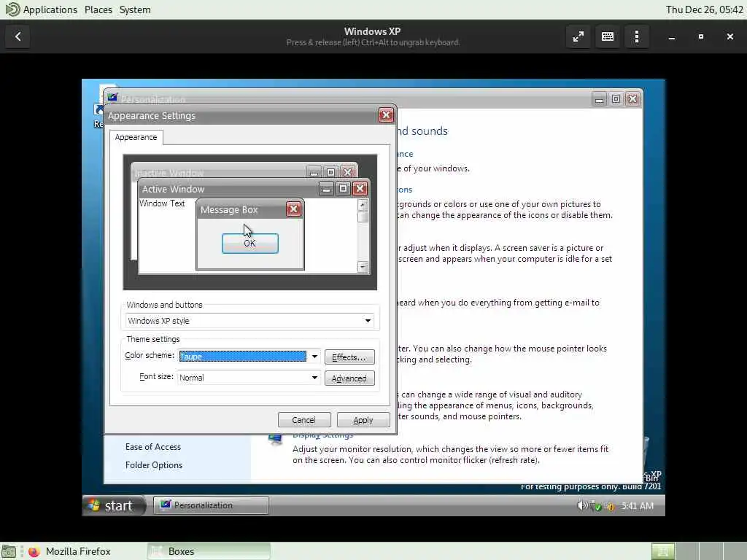The width and height of the screenshot is (747, 560).
Task: Click the preview Active Window maximize icon
Action: pos(343,189)
